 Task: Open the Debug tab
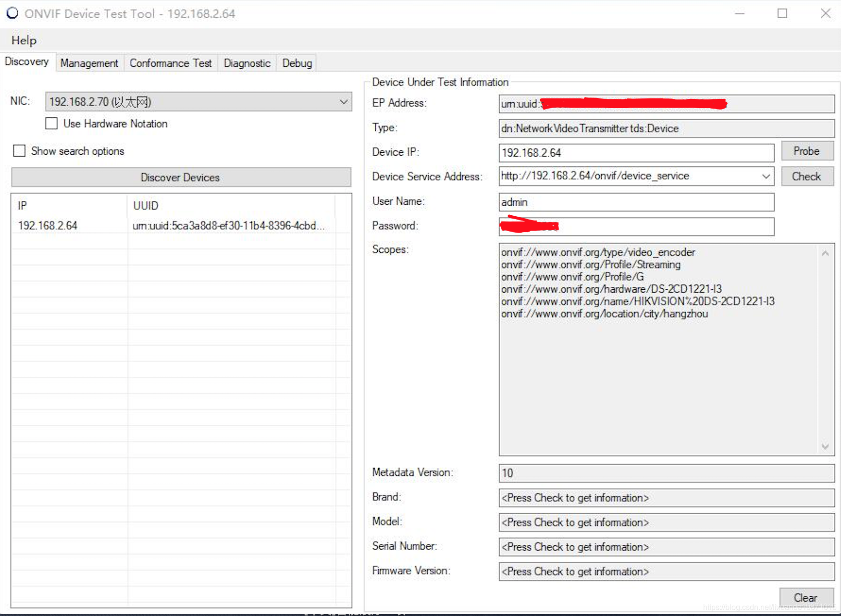click(x=297, y=63)
